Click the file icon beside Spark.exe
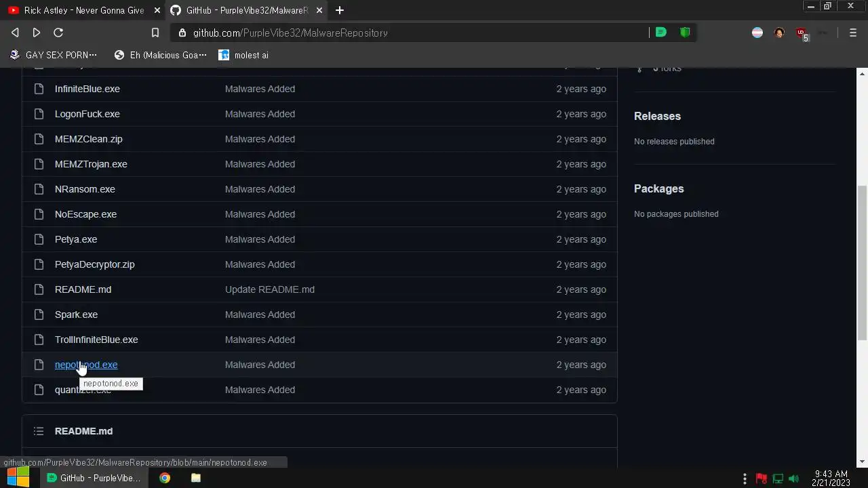 (39, 314)
